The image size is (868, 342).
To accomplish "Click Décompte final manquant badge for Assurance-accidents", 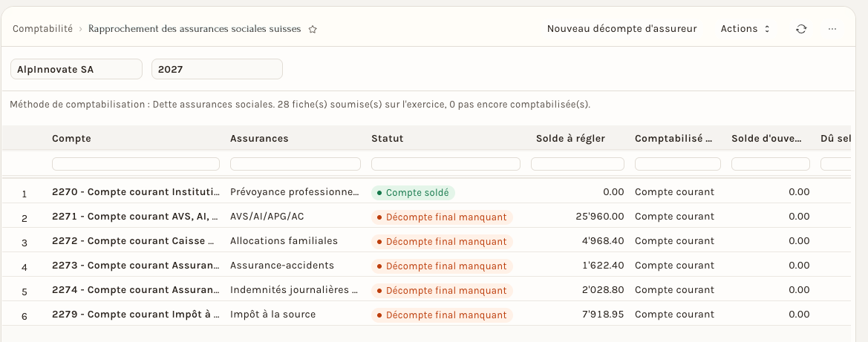I will [442, 266].
